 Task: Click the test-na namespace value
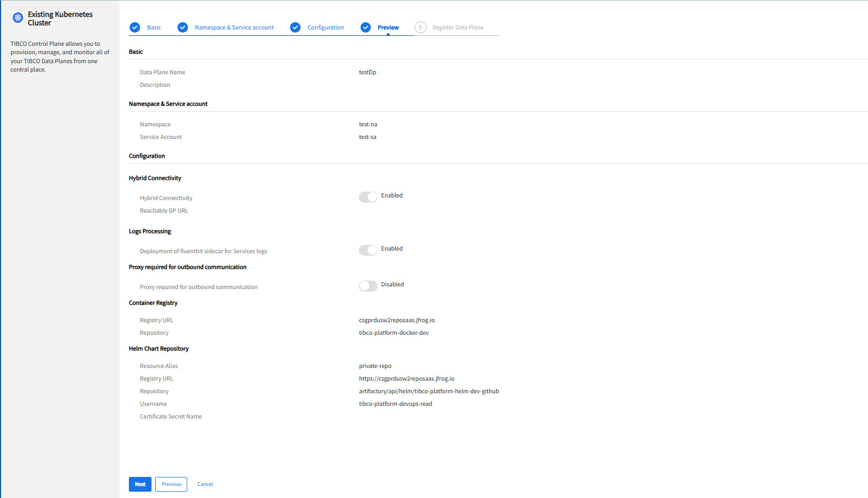368,124
